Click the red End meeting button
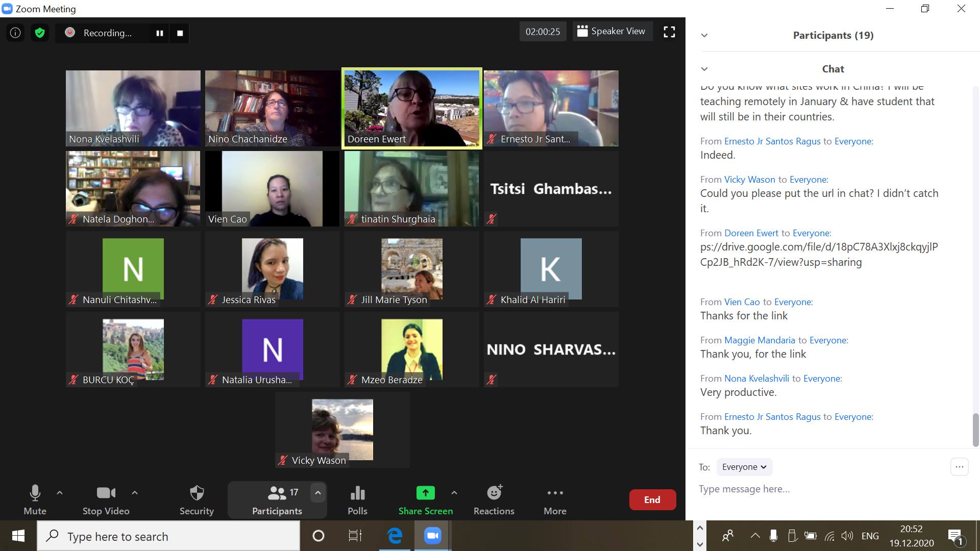The image size is (980, 551). pos(652,500)
